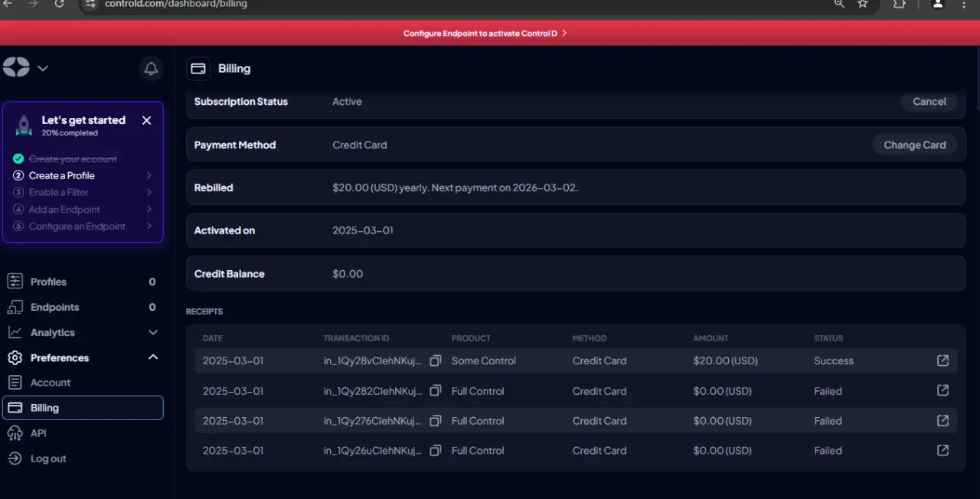Open the notifications bell

[x=151, y=69]
